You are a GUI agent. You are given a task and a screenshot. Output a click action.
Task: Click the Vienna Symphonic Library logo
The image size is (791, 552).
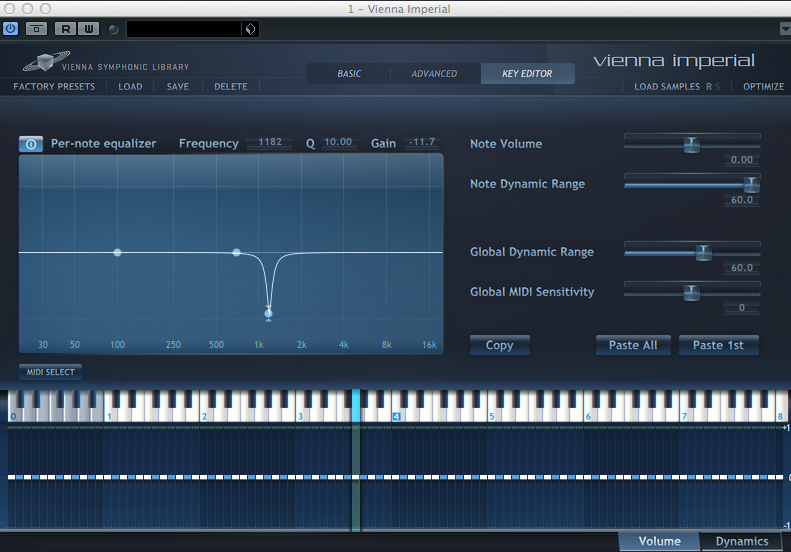click(106, 62)
